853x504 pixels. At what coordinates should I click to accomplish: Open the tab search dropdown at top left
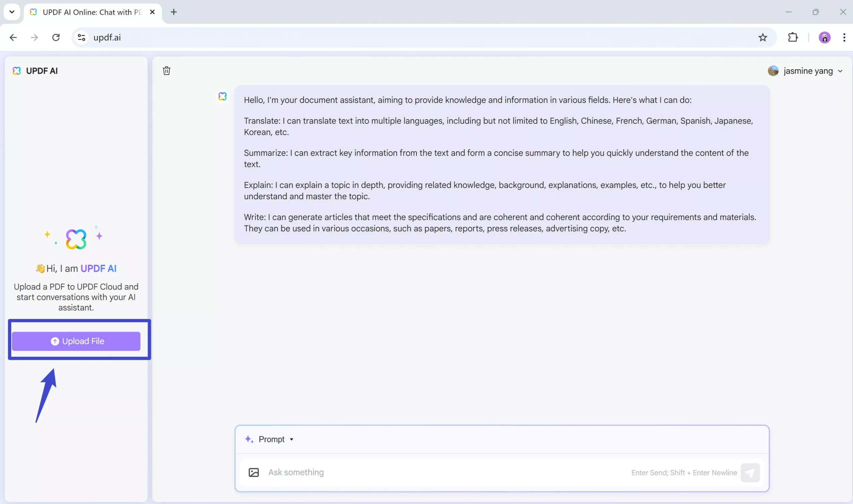(x=12, y=12)
